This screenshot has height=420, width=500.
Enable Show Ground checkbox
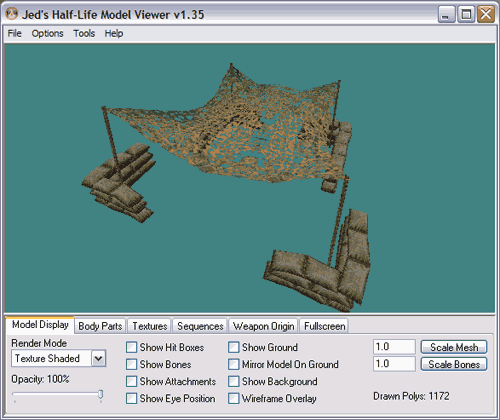coord(234,347)
